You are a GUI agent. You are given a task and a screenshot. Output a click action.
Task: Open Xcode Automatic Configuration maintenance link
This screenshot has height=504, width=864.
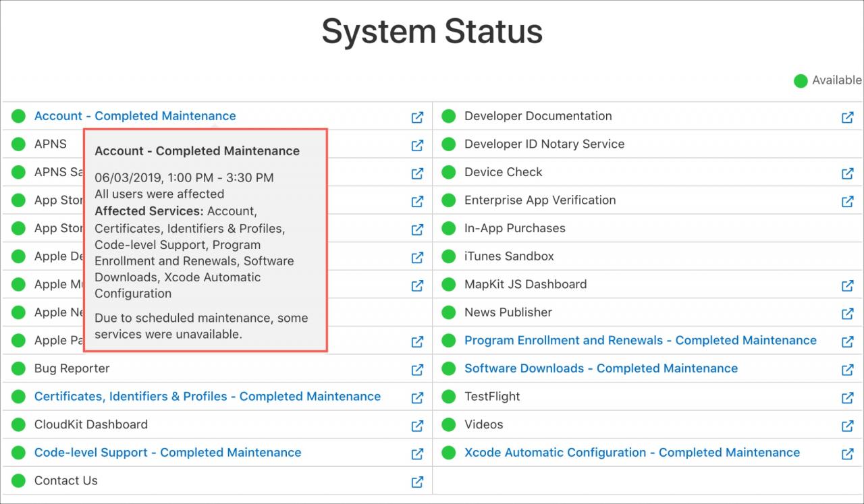pos(632,453)
